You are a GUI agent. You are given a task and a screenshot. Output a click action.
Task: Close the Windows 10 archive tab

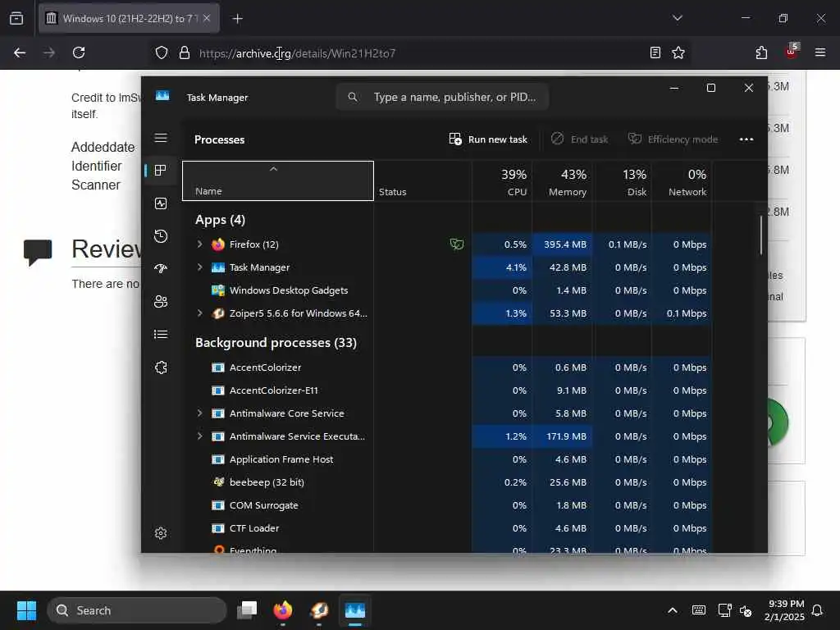click(207, 18)
